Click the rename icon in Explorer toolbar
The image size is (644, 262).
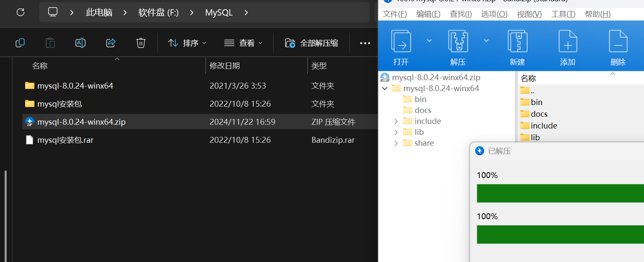tap(80, 43)
